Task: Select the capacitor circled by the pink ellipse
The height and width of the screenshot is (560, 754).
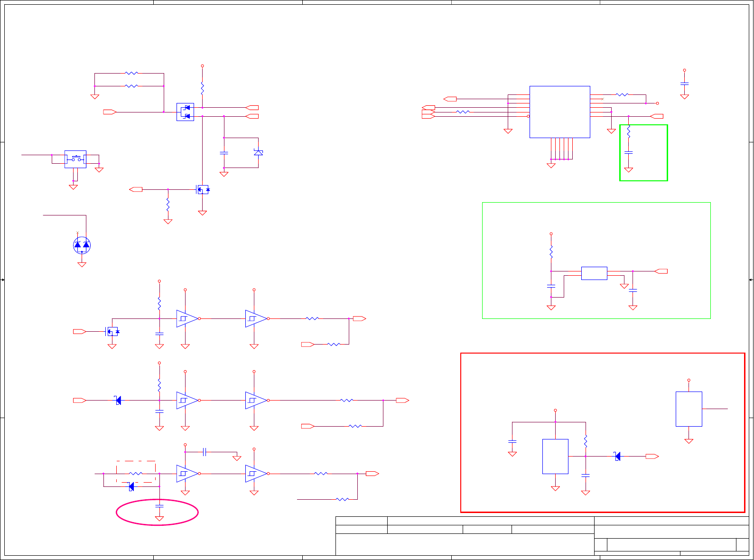Action: [x=159, y=506]
